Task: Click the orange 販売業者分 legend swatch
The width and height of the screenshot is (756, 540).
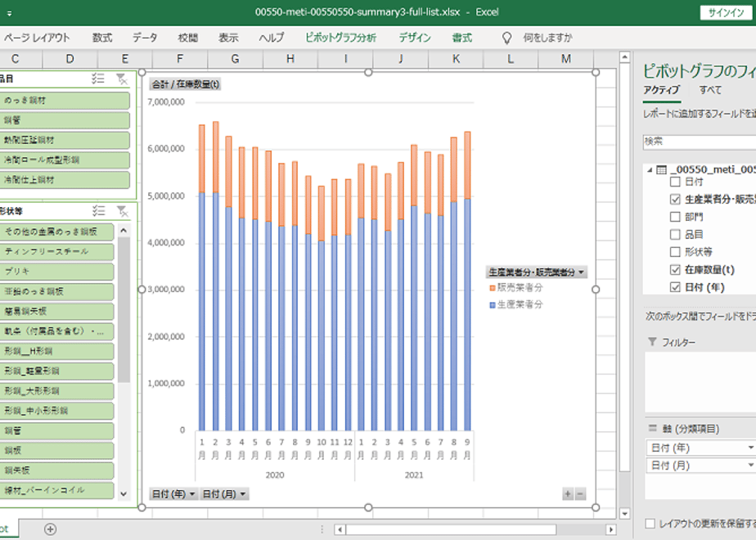Action: tap(493, 288)
